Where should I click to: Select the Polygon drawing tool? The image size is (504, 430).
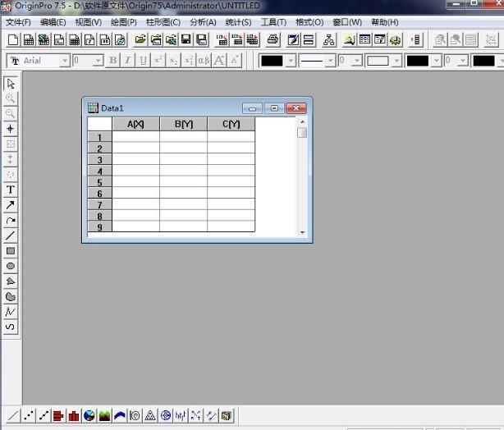11,281
